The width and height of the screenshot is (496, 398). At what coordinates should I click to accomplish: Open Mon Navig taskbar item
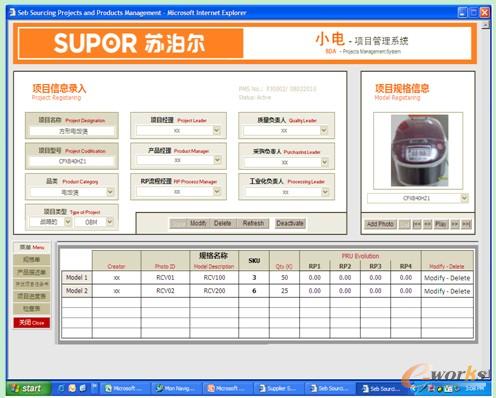(176, 388)
